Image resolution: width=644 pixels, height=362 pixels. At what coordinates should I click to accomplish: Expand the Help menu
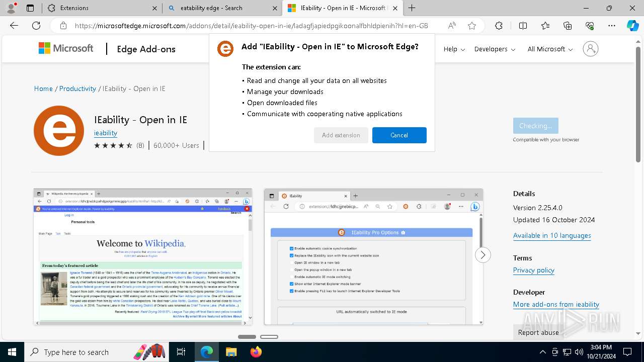[x=454, y=49]
